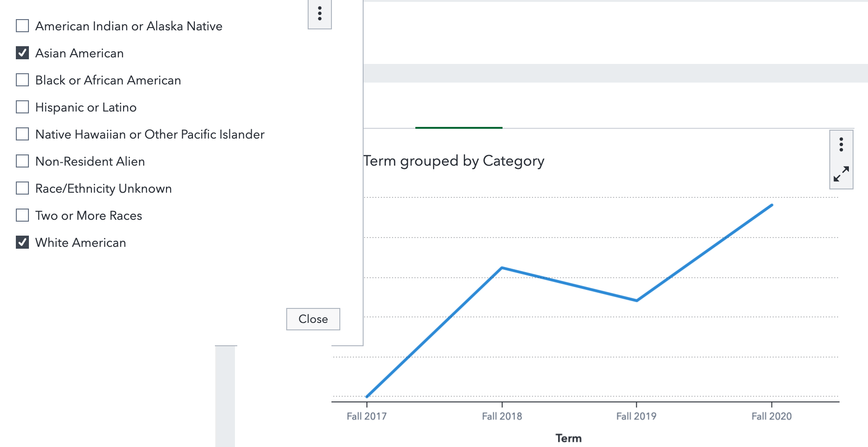Click the Term axis title
Image resolution: width=868 pixels, height=447 pixels.
click(x=568, y=438)
